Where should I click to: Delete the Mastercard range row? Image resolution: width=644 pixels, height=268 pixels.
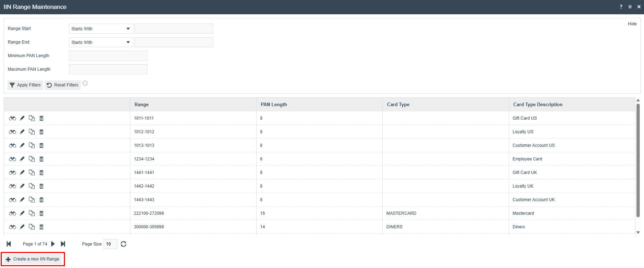pos(41,213)
